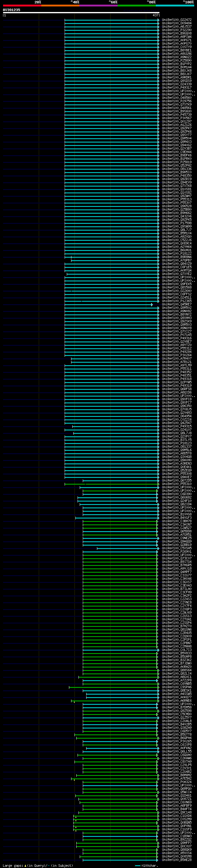The image size is (197, 868).
Task: Select hit label 'UniRef100_C2KAW6'
Action: point(177,758)
